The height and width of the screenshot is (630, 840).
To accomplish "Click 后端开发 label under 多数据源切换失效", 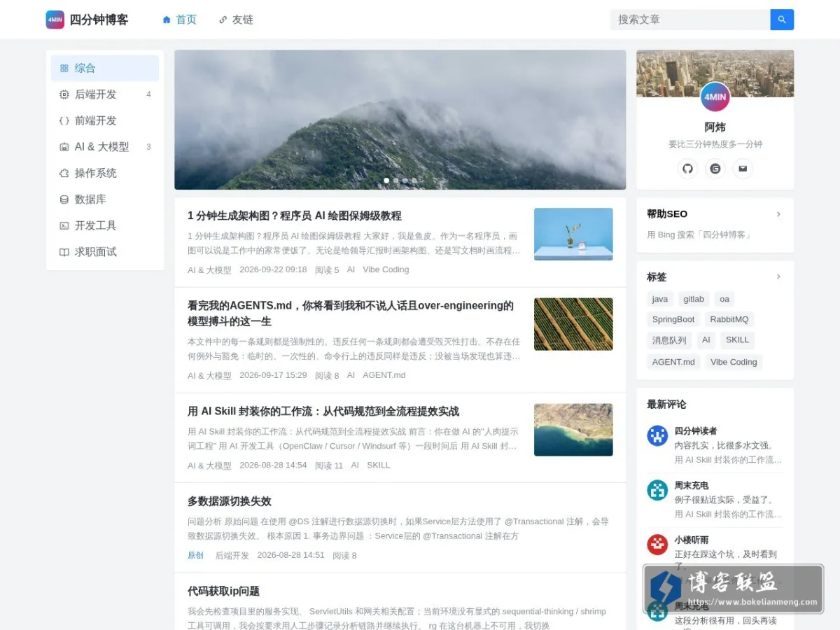I will tap(232, 556).
